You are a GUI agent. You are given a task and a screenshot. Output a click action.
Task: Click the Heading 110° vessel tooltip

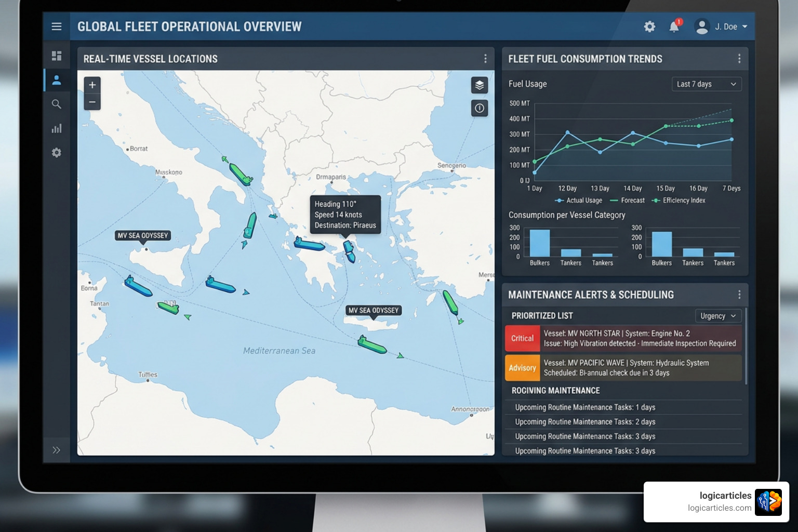(345, 215)
